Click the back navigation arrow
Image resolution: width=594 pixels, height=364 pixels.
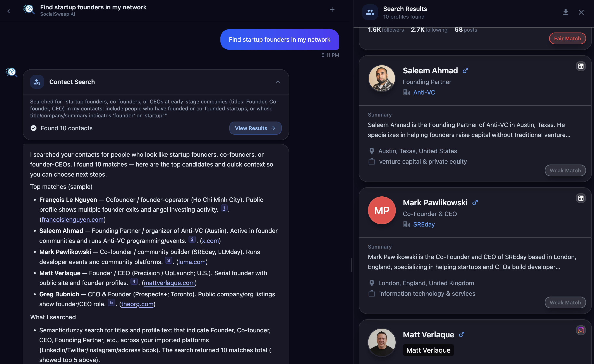(x=9, y=11)
